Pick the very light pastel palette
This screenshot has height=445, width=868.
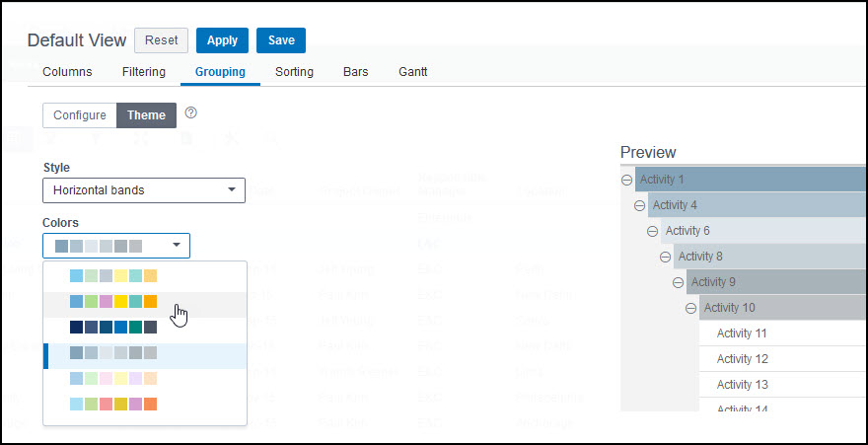tap(145, 379)
